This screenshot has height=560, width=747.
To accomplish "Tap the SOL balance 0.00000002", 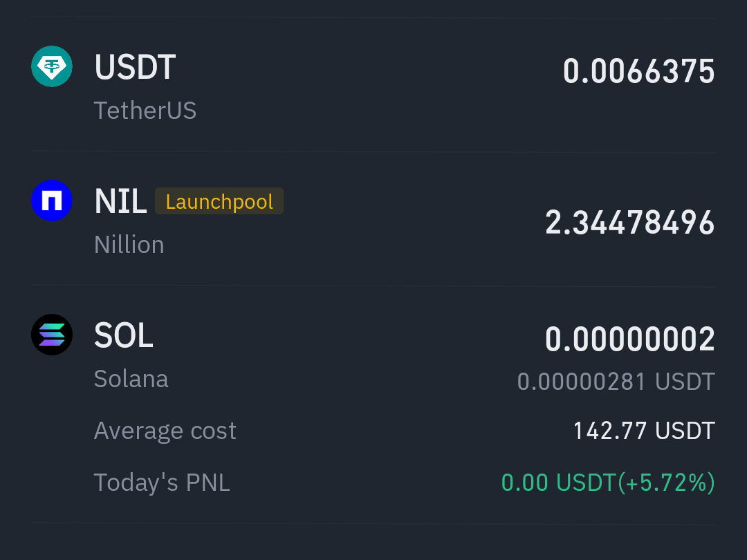I will pos(630,339).
